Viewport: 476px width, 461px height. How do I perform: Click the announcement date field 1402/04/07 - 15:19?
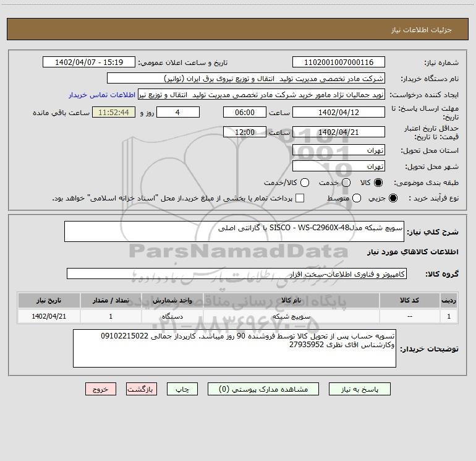[x=89, y=62]
